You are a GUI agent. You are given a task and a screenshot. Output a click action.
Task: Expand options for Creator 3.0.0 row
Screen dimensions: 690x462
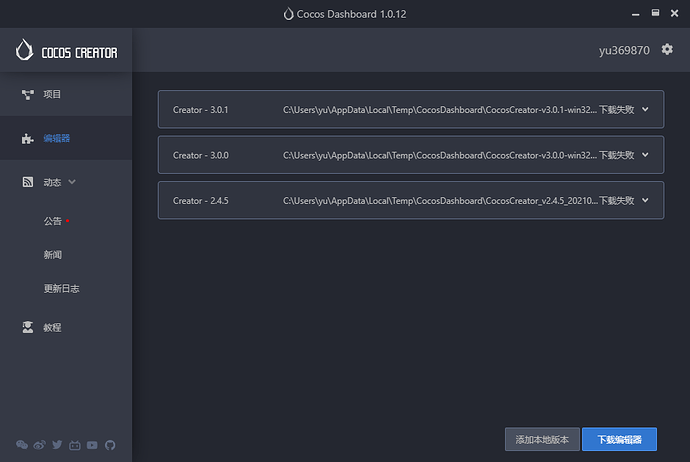645,155
